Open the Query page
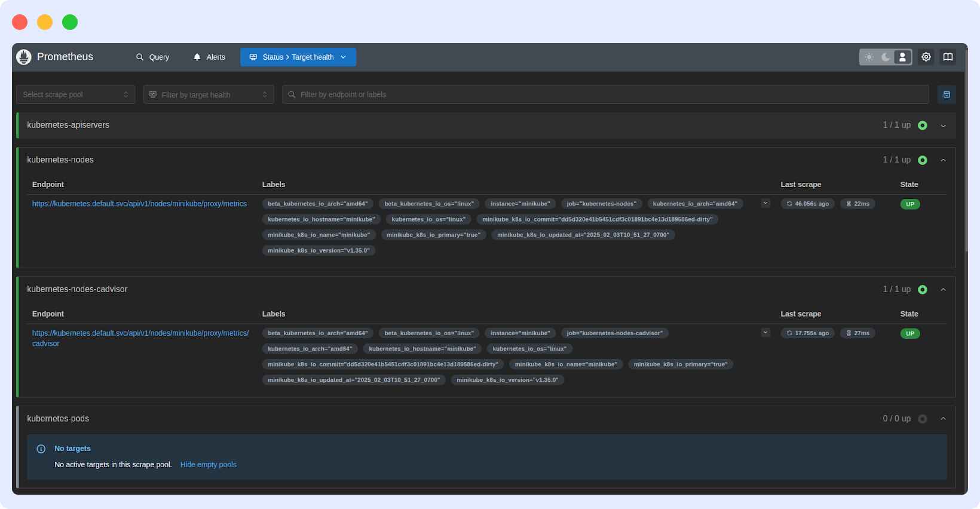This screenshot has width=980, height=509. click(153, 57)
